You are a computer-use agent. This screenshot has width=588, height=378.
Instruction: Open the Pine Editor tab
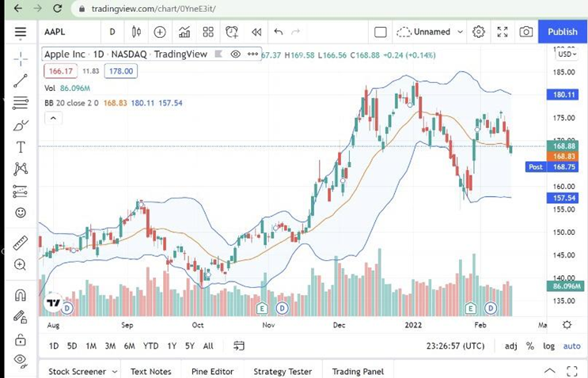(x=212, y=371)
